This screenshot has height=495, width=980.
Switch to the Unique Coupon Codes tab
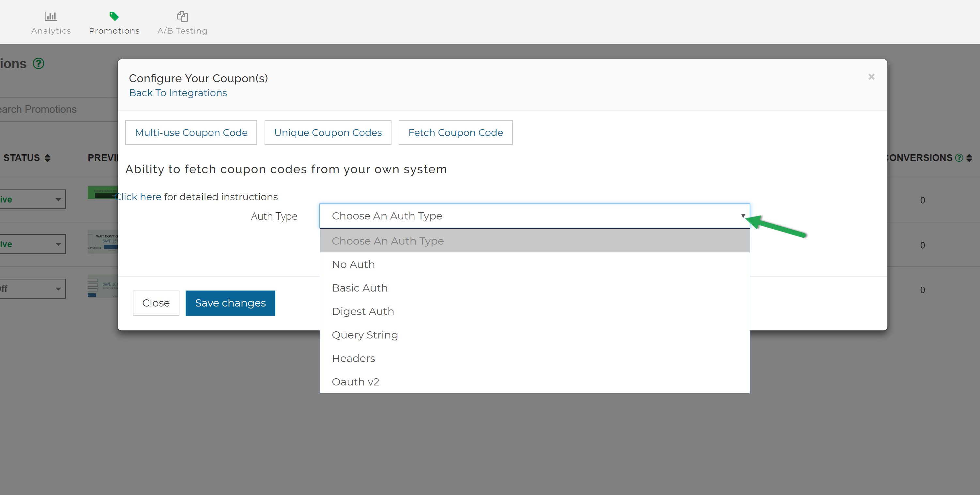pyautogui.click(x=328, y=132)
